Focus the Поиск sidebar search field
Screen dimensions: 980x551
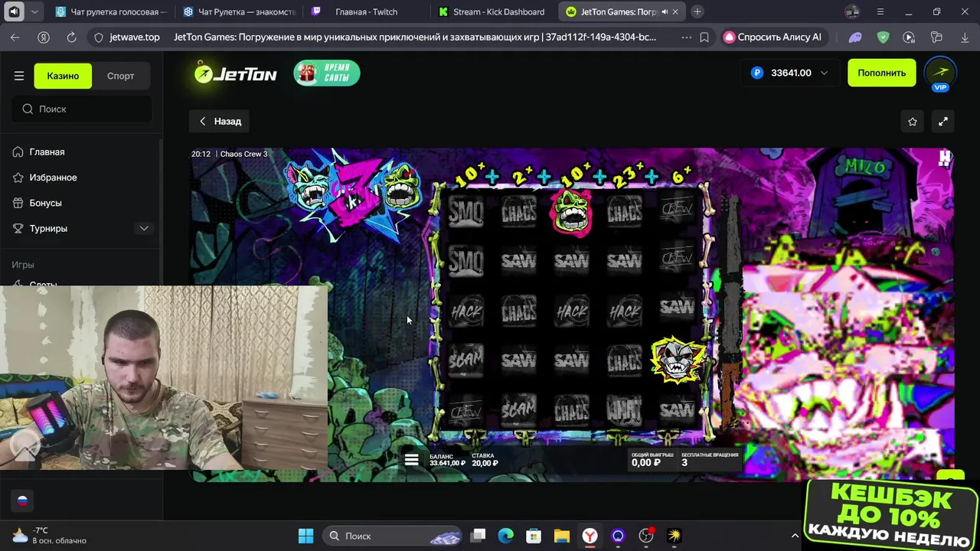(82, 109)
